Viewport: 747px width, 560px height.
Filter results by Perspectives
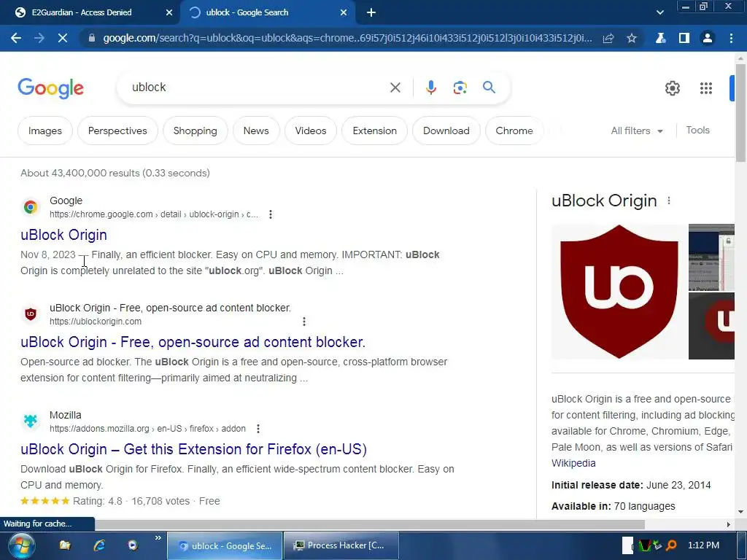[117, 131]
